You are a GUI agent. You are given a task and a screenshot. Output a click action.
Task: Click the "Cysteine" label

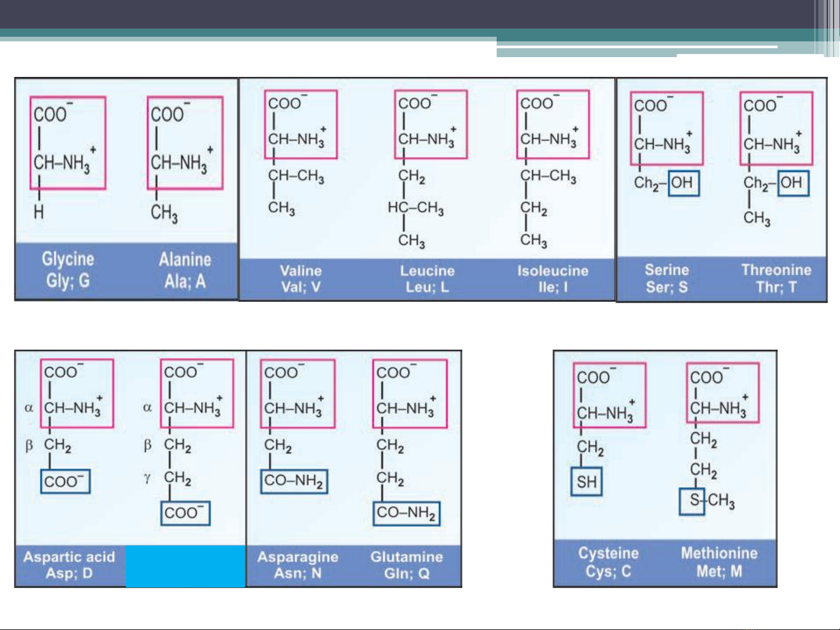(x=609, y=553)
